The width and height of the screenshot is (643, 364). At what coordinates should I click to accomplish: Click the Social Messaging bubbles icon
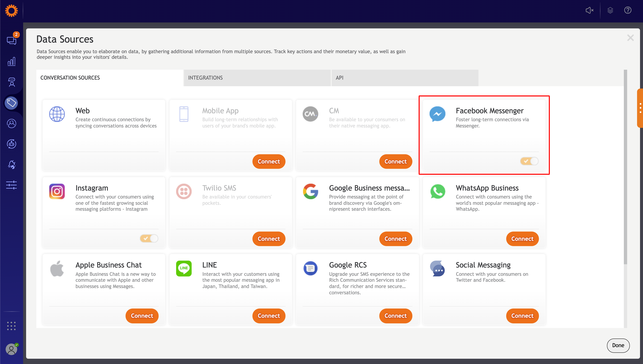tap(437, 269)
